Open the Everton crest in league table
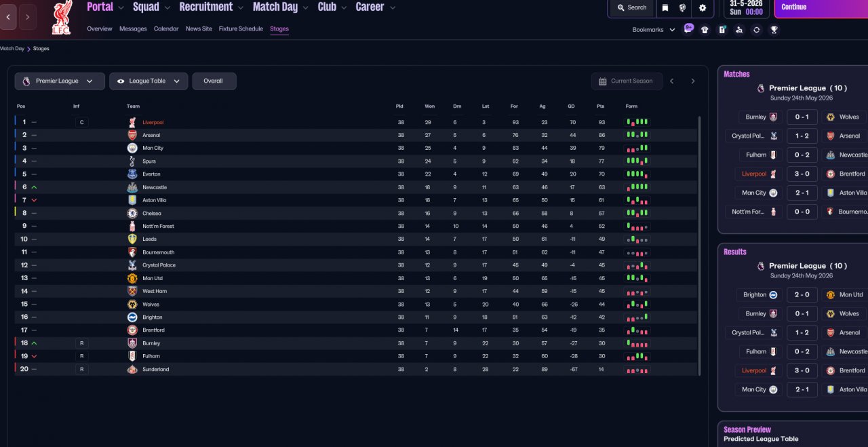 coord(132,174)
